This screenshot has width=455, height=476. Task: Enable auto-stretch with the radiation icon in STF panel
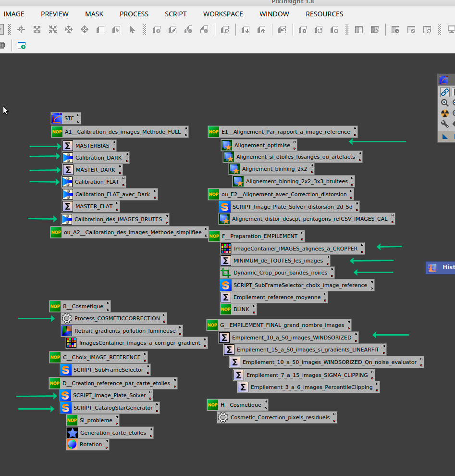[x=444, y=113]
